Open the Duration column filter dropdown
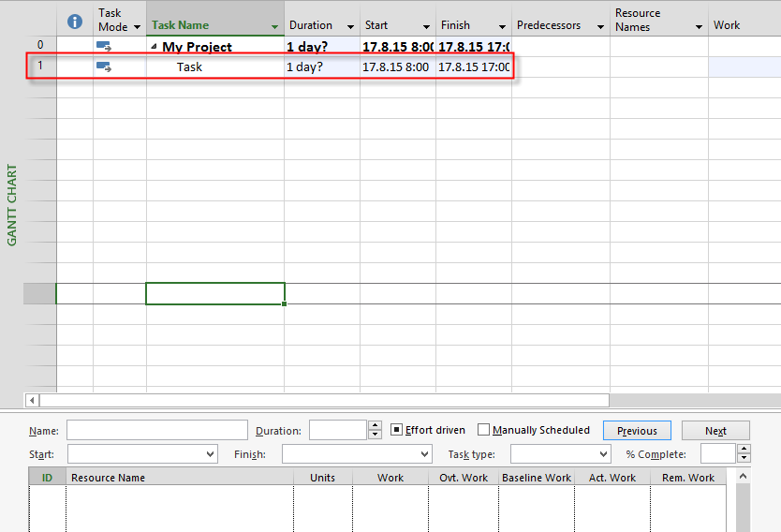The height and width of the screenshot is (532, 781). pyautogui.click(x=350, y=27)
